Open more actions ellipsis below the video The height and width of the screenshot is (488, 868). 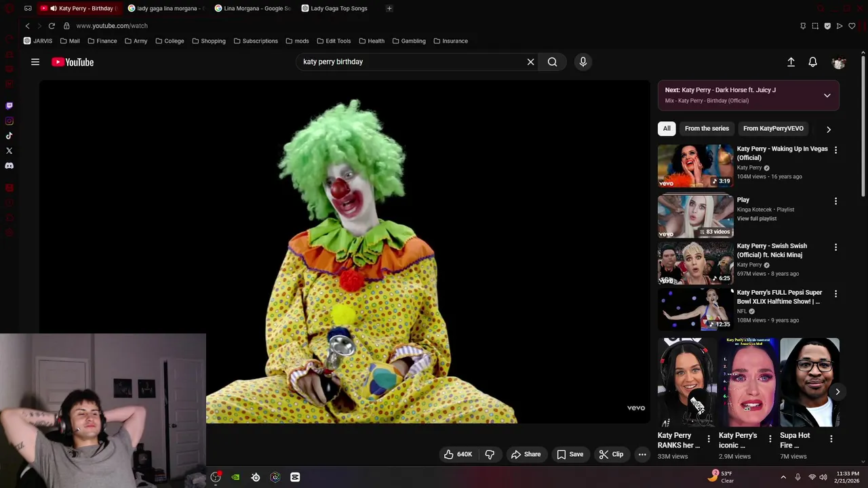[x=642, y=454]
